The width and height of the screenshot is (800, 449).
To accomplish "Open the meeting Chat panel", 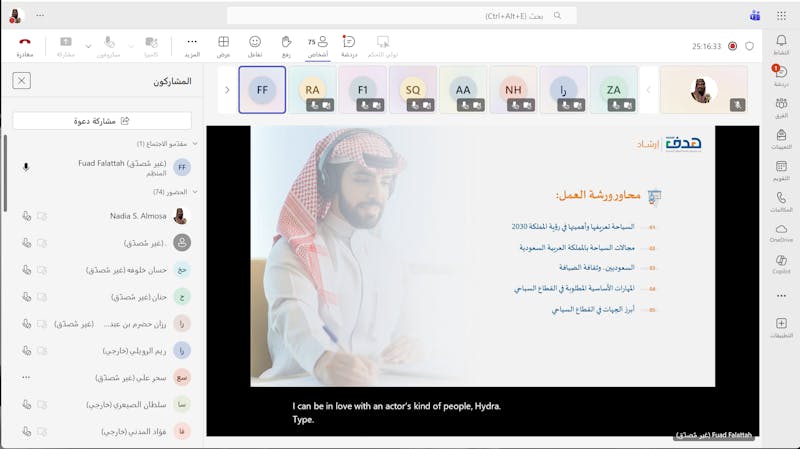I will pyautogui.click(x=348, y=46).
